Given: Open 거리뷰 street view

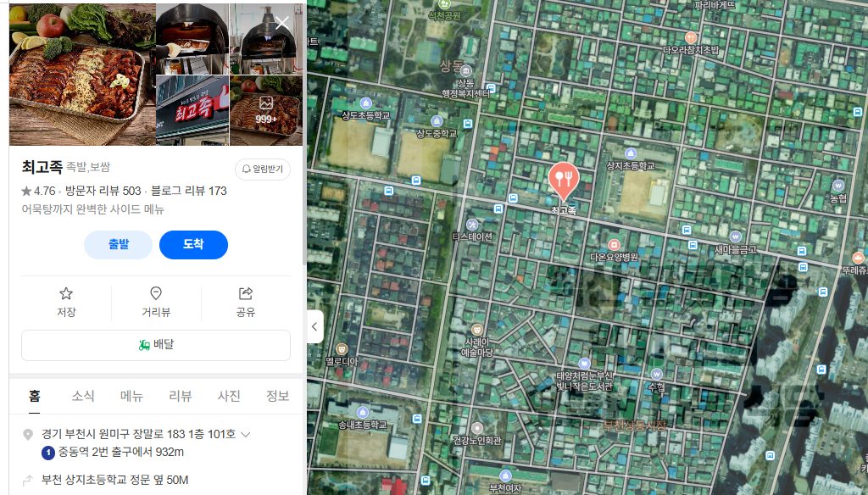Looking at the screenshot, I should pos(156,303).
